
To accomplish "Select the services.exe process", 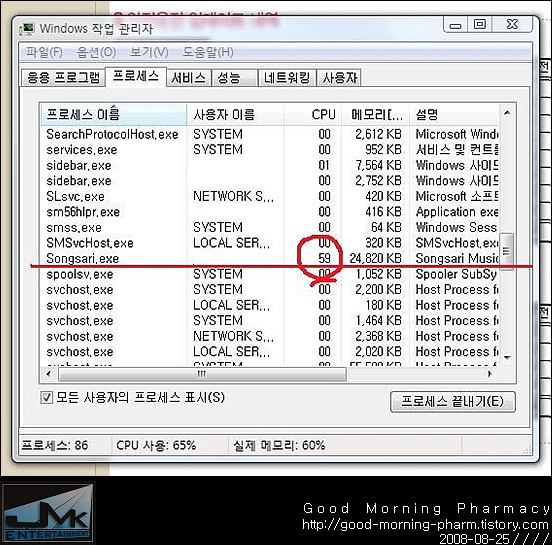I will [270, 150].
